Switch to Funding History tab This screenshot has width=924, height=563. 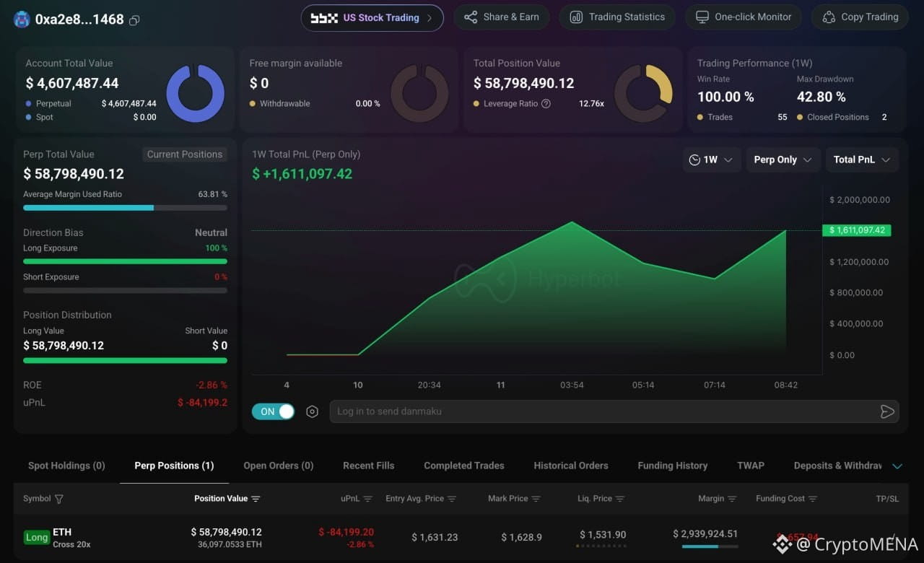(673, 466)
